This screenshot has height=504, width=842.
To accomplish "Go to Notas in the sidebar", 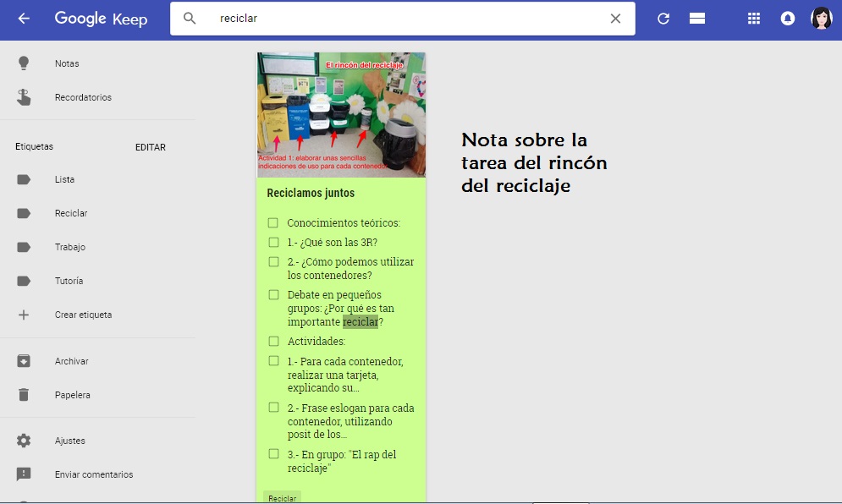I will 68,63.
